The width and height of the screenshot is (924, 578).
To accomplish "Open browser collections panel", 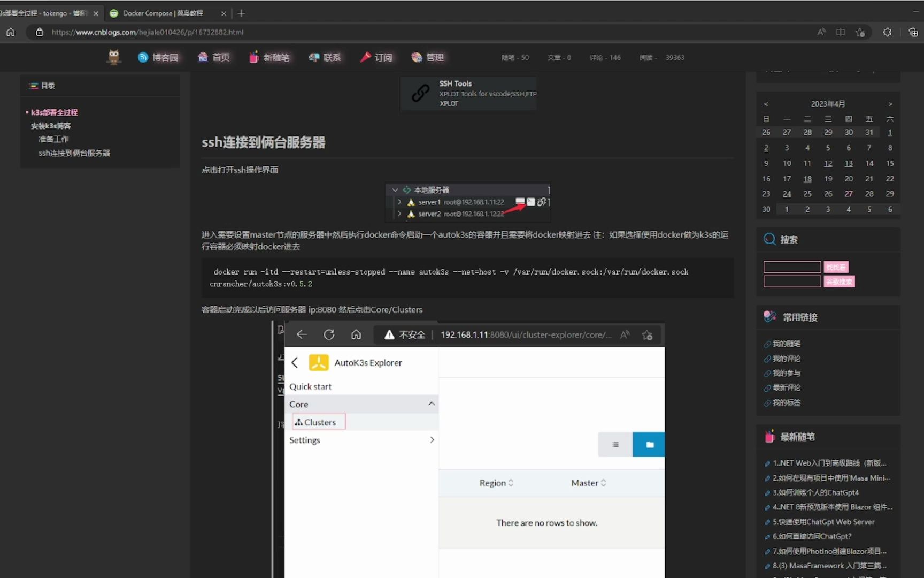I will click(x=913, y=32).
